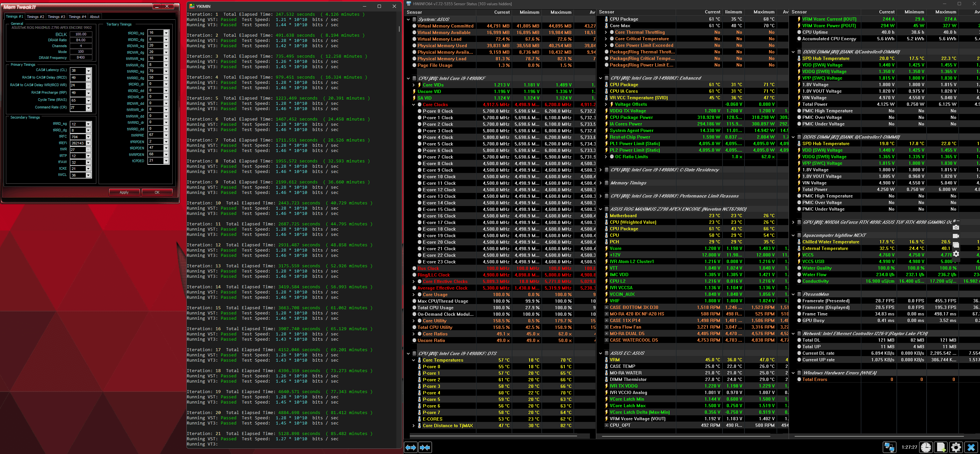Open the tRDRD_sg tertiary timing dropdown
980x454 pixels.
(166, 33)
